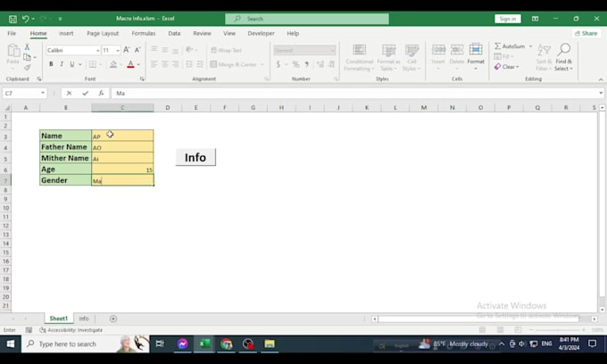Click the Cut scissors icon

pyautogui.click(x=27, y=47)
